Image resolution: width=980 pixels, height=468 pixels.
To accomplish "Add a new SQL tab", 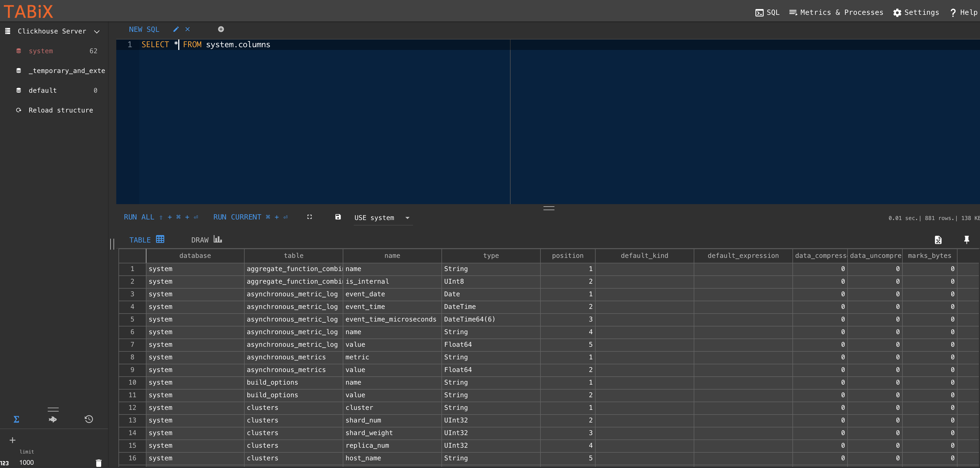I will pos(221,29).
